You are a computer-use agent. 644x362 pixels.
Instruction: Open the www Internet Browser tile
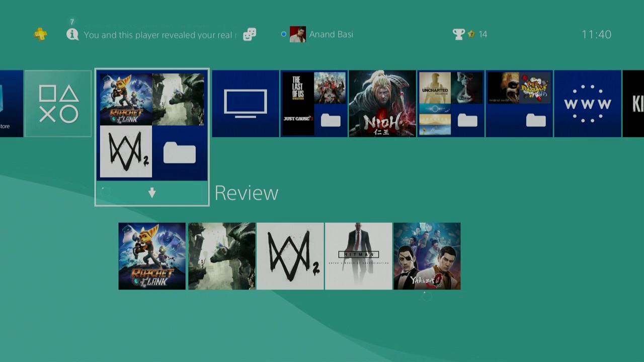(x=588, y=104)
